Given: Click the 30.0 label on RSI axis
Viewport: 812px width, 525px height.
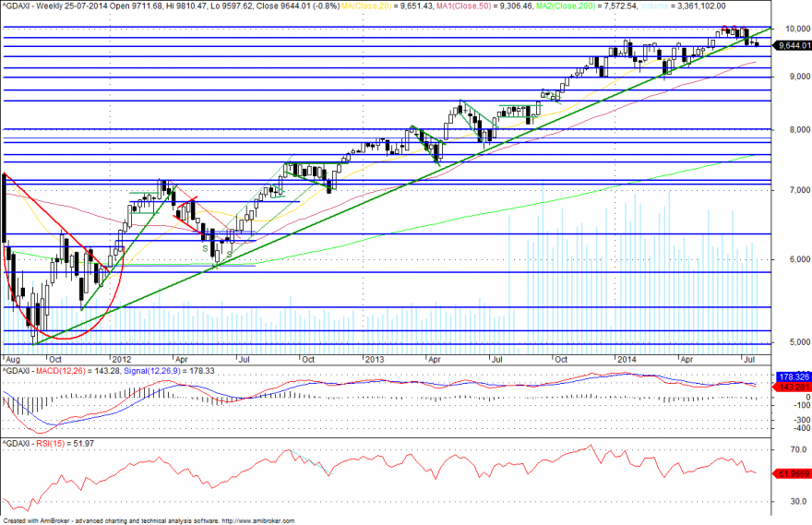Looking at the screenshot, I should pos(798,501).
